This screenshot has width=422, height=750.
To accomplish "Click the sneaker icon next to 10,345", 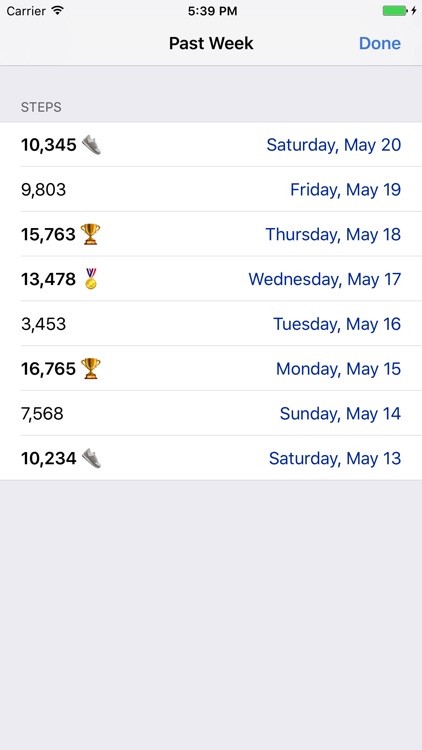I will coord(91,144).
